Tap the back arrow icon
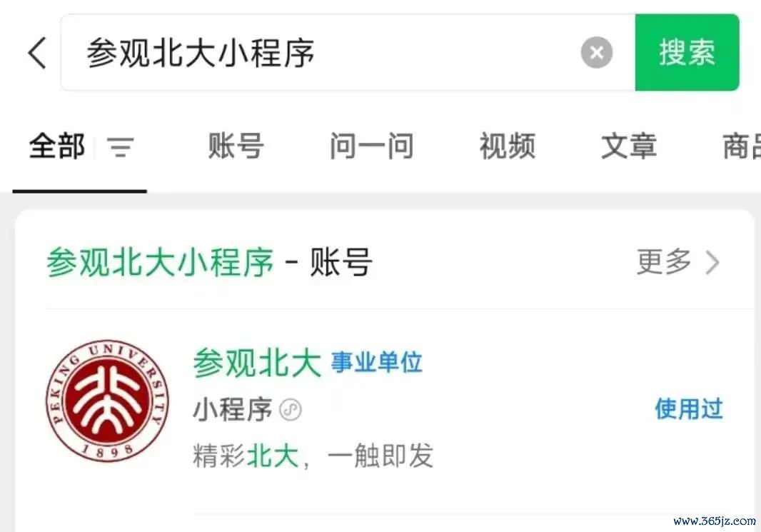Viewport: 761px width, 532px height. (37, 52)
